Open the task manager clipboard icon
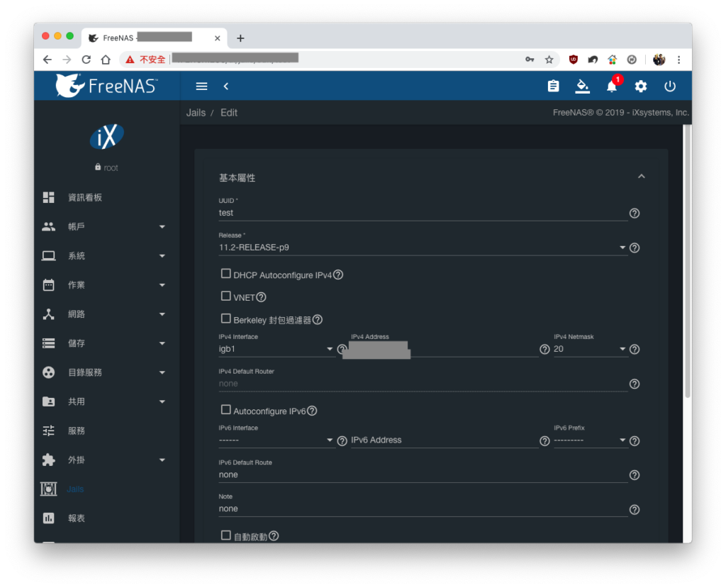 (x=553, y=87)
